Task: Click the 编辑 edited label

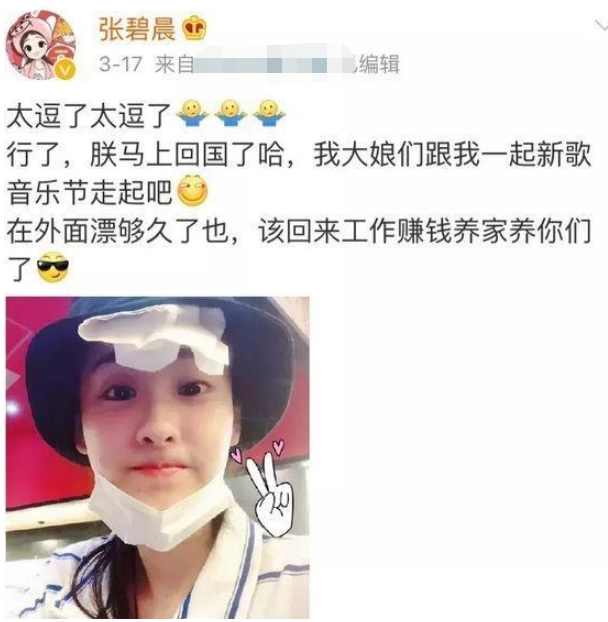Action: [379, 64]
